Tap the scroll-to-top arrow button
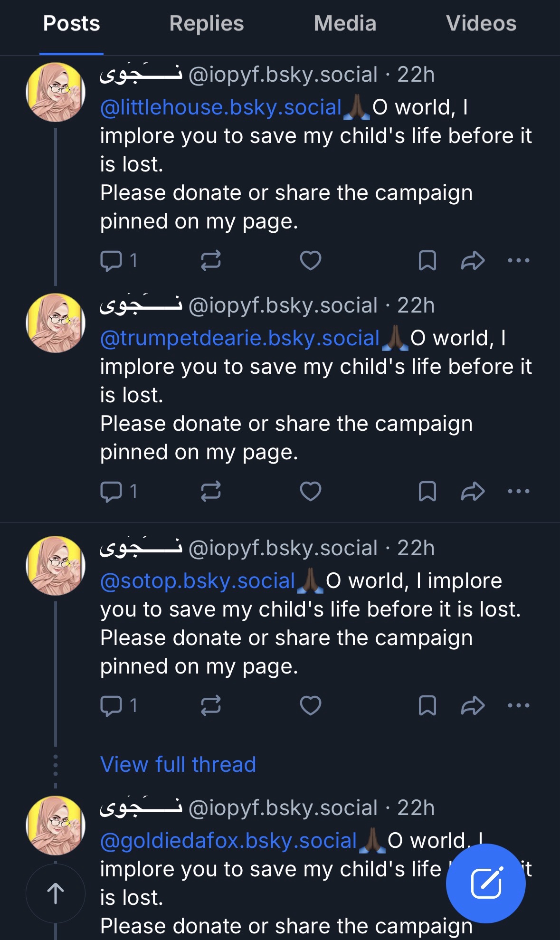The image size is (560, 940). (56, 893)
